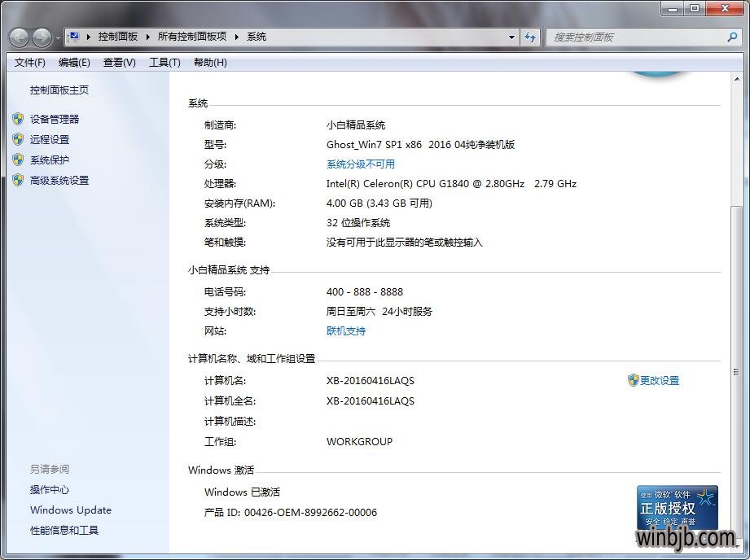Select full computer name in 计算机全名 row
750x560 pixels.
click(371, 400)
